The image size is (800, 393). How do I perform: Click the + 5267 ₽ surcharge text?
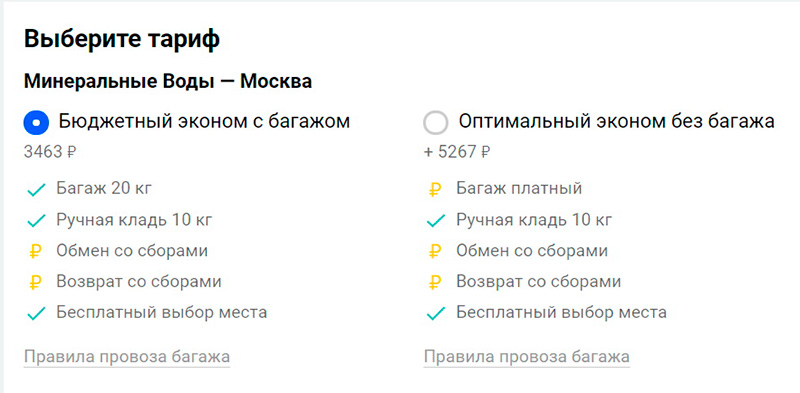pos(457,152)
